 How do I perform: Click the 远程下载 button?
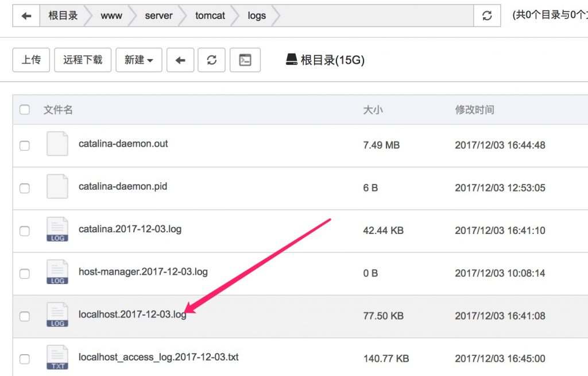[x=83, y=60]
